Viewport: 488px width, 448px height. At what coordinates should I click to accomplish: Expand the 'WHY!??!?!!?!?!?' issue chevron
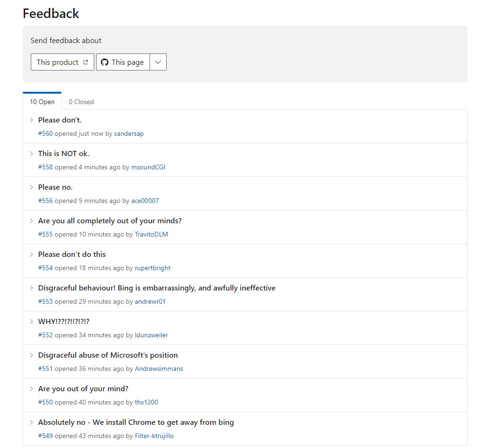click(32, 322)
